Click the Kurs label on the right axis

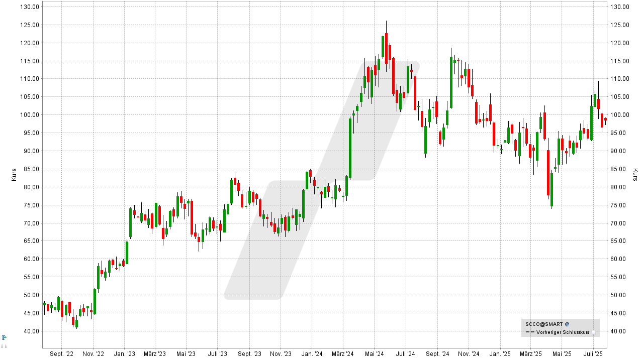[x=635, y=175]
